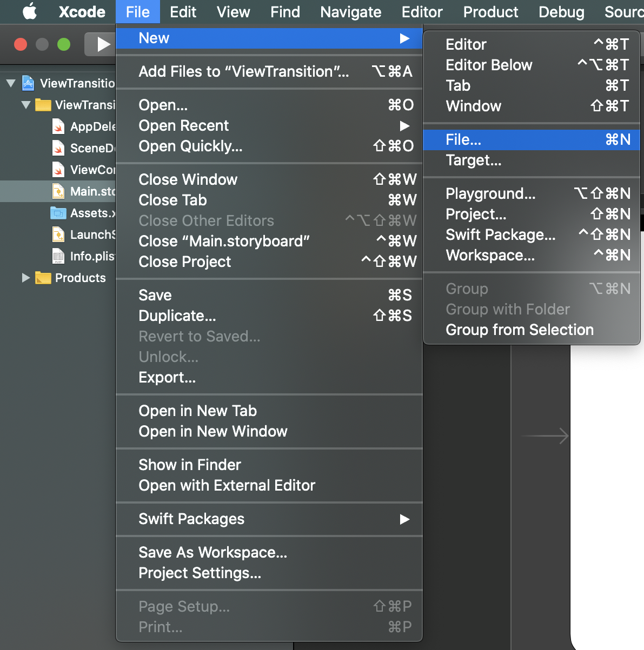Choose Duplicate…
This screenshot has height=650, width=644.
(x=269, y=316)
